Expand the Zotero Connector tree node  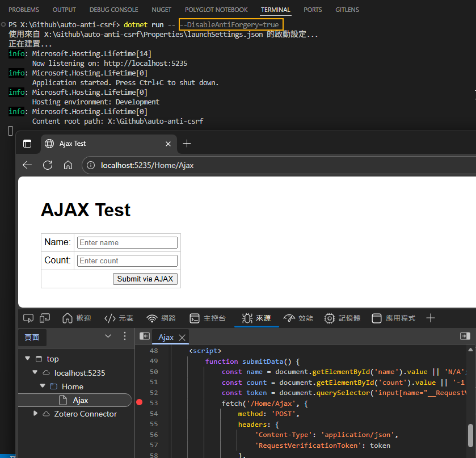36,414
